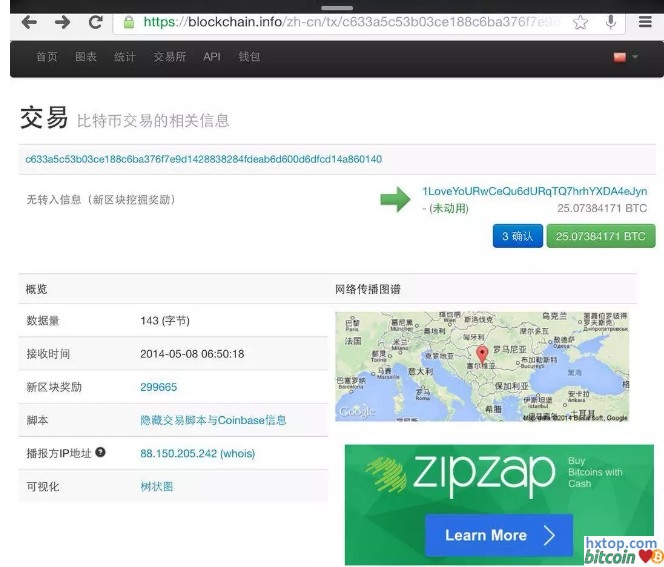664x567 pixels.
Task: Click the microphone voice search icon
Action: pyautogui.click(x=611, y=22)
